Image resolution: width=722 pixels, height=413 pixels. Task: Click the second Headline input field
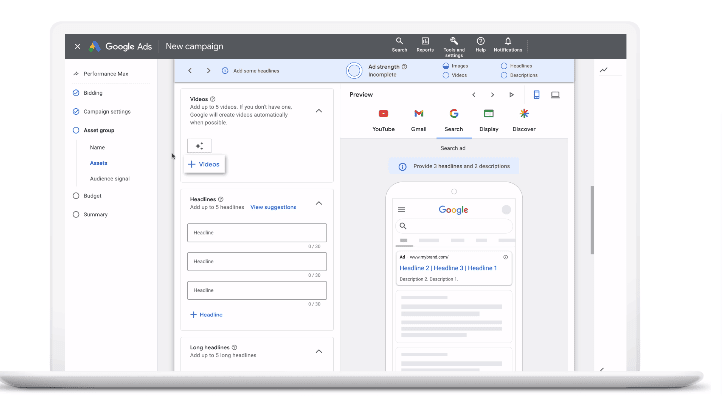pyautogui.click(x=257, y=262)
